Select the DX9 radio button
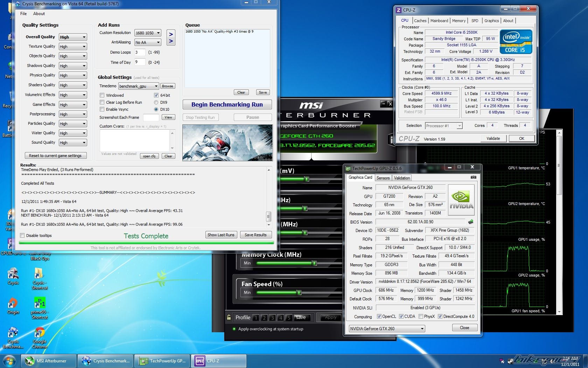The height and width of the screenshot is (368, 588). point(156,102)
